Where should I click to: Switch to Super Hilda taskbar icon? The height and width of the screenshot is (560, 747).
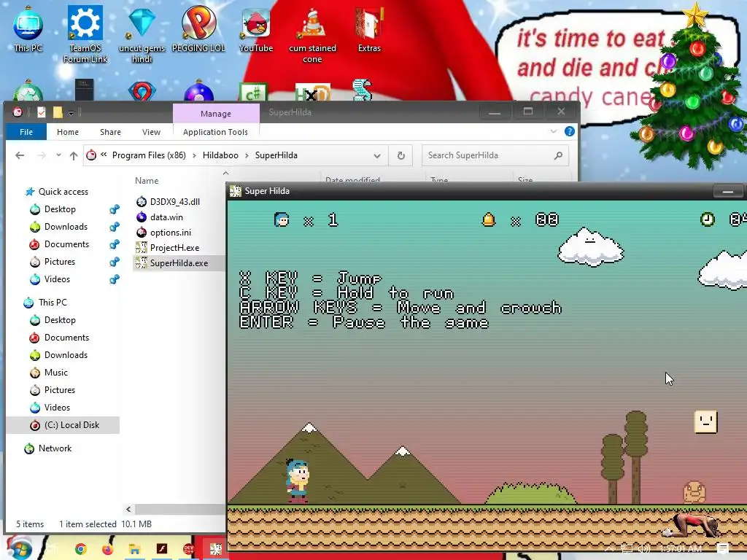[x=216, y=548]
